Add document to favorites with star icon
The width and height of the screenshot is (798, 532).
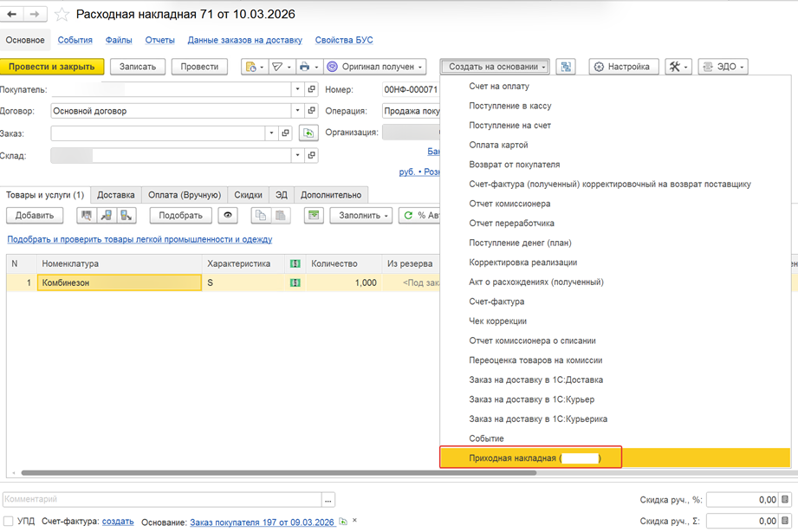62,15
